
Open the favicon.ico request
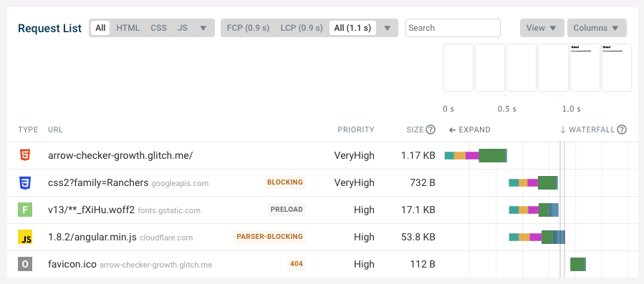72,264
